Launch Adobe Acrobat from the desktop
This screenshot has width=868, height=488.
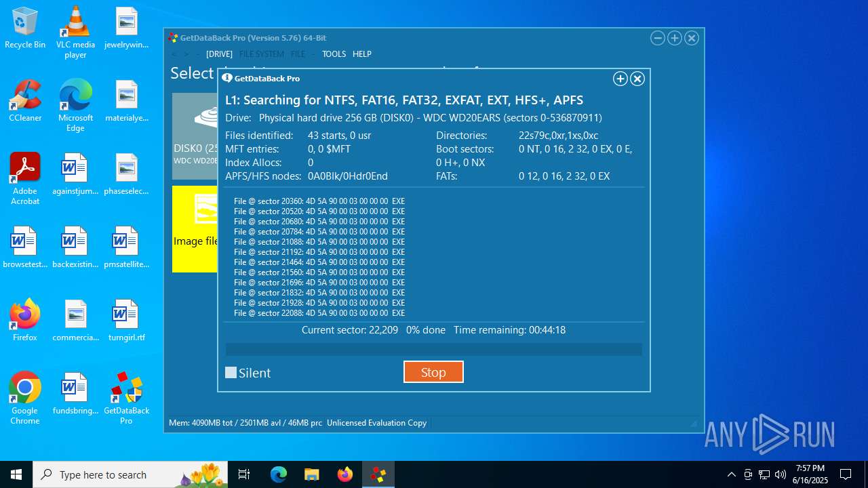tap(25, 179)
